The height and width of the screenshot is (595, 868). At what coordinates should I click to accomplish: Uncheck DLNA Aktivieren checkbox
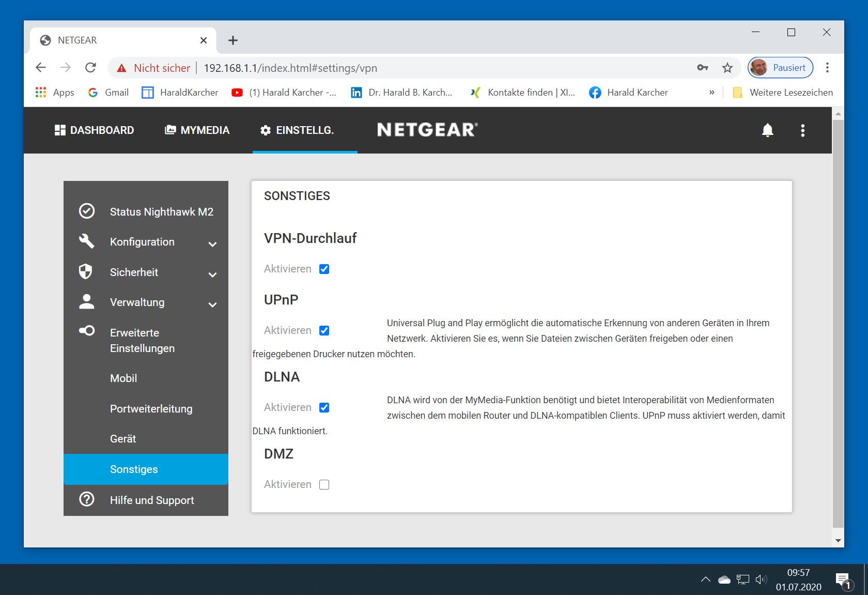tap(324, 407)
